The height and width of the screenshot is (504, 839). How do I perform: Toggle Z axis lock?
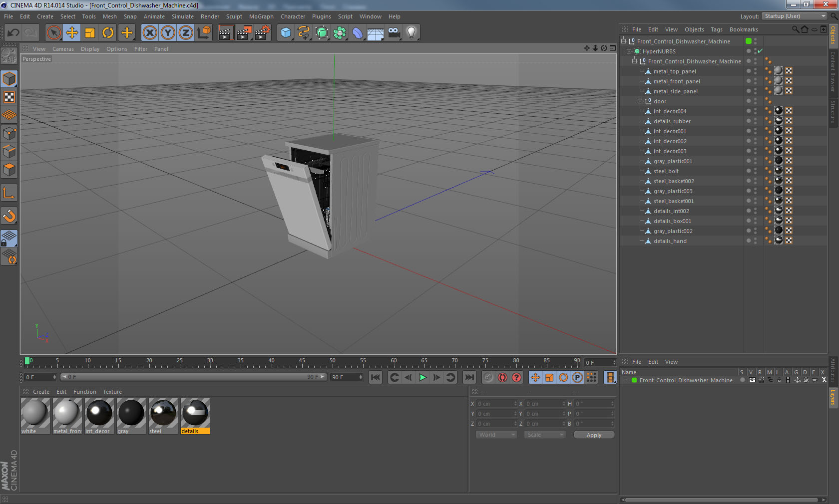[186, 33]
